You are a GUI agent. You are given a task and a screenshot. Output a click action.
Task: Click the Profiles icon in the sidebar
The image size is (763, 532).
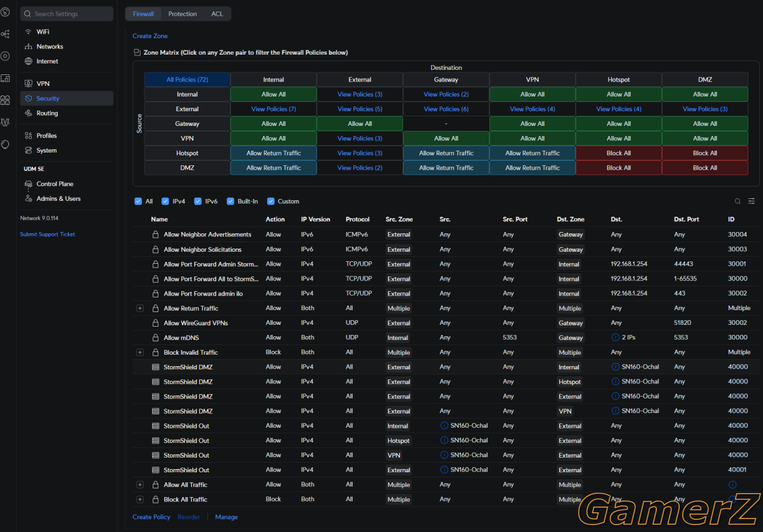click(28, 135)
